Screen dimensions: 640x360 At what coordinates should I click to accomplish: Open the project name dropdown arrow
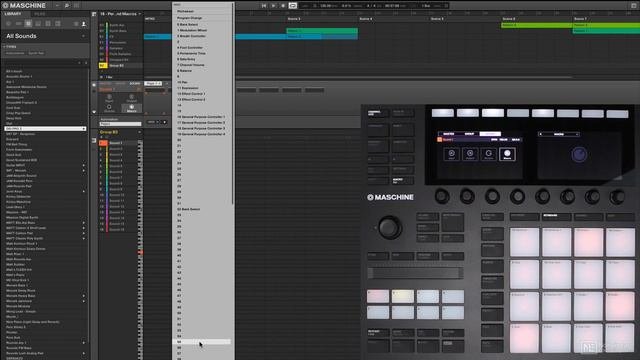[x=140, y=14]
